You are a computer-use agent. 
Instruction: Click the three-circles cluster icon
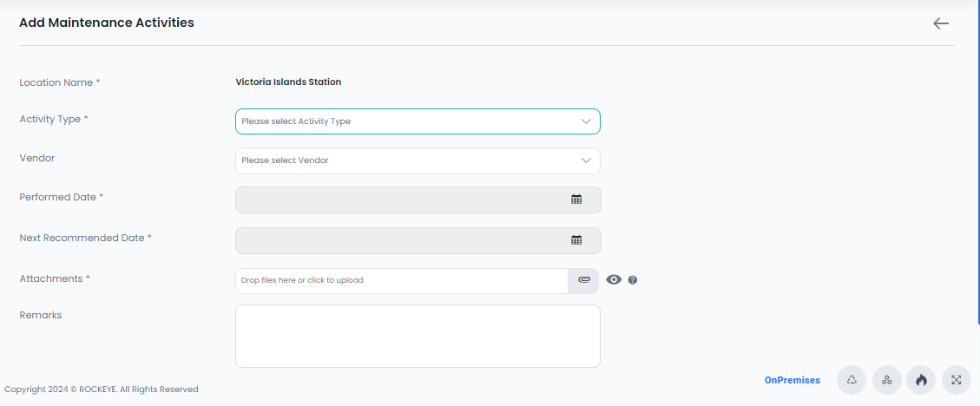pos(886,380)
